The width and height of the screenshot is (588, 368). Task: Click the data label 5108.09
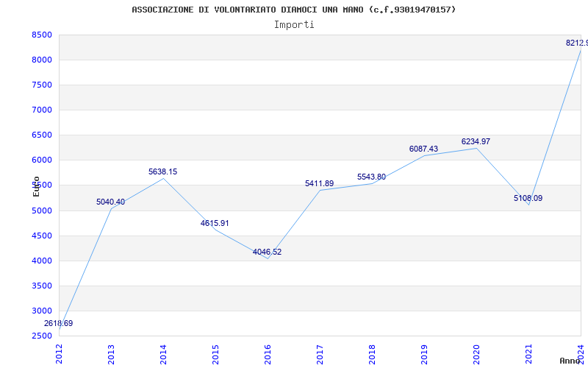click(x=528, y=198)
